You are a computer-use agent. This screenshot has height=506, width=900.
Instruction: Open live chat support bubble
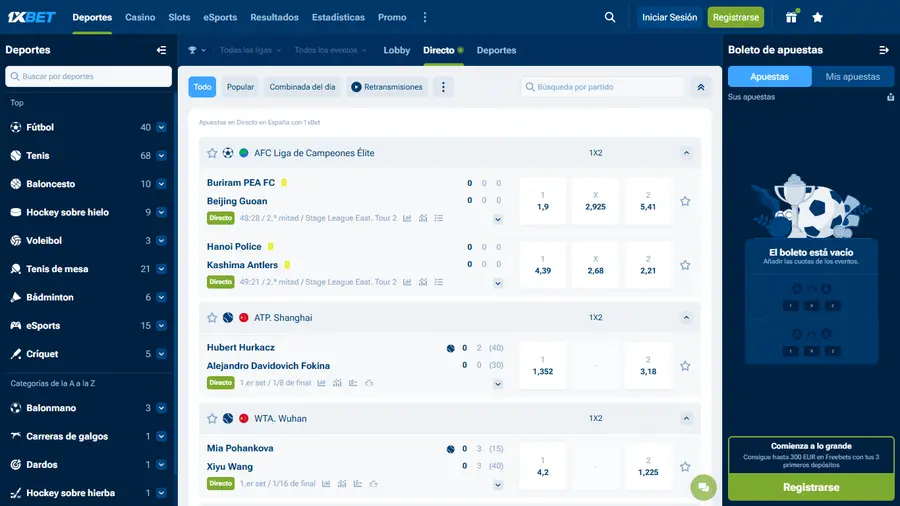pyautogui.click(x=703, y=488)
